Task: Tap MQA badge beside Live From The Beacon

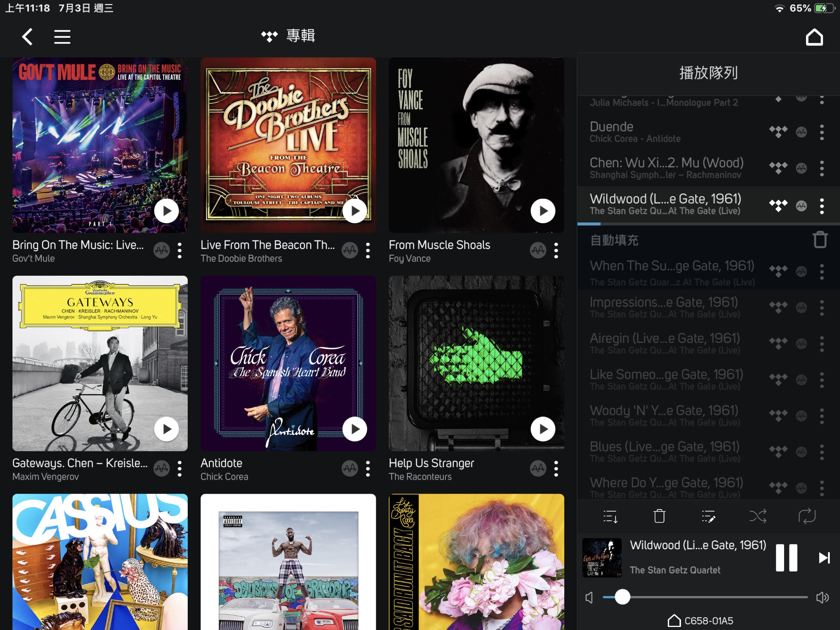Action: click(350, 250)
